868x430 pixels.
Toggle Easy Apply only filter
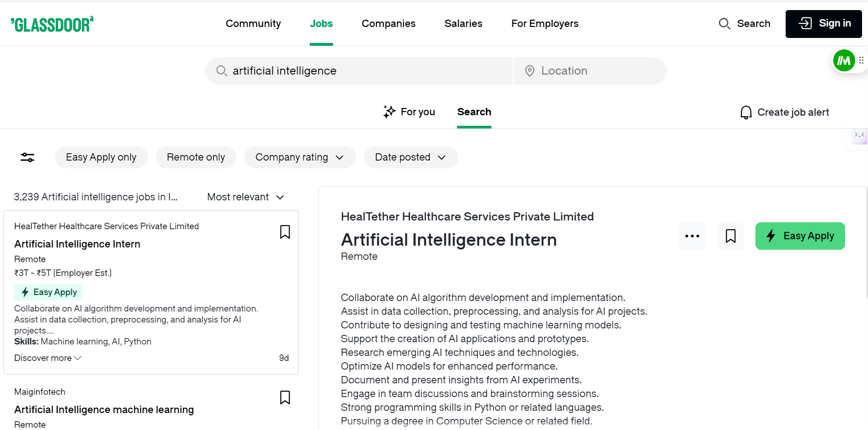pos(101,157)
